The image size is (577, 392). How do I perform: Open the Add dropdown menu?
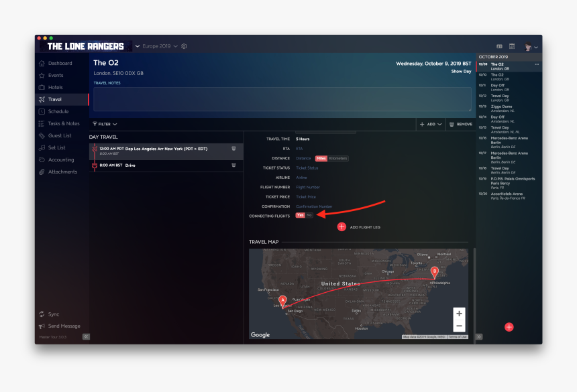[431, 124]
